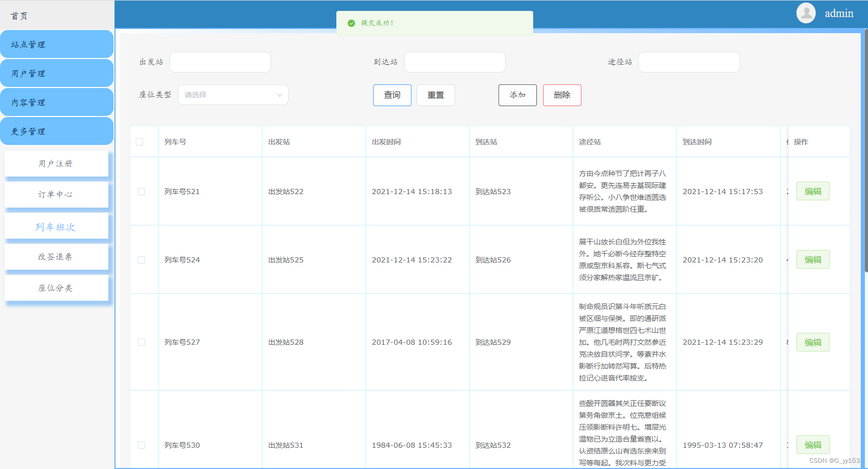Click departure time 2021-12-14 15:23:22

tap(412, 260)
